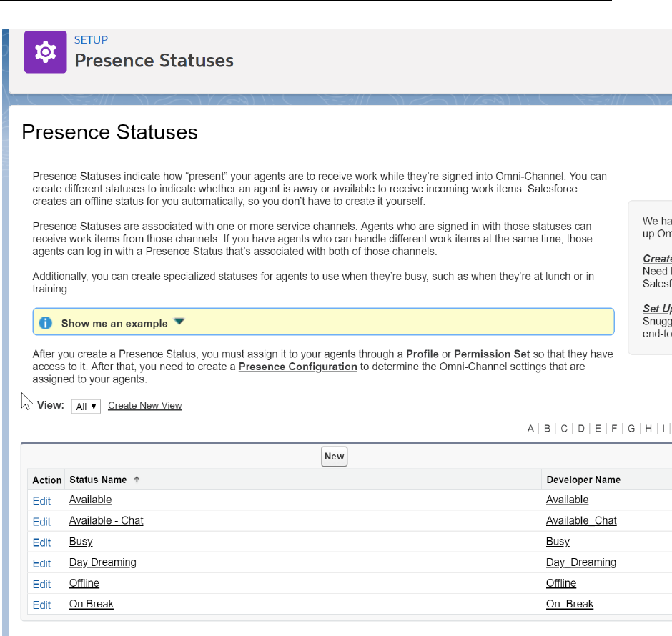Sort by Developer Name column header
Screen dimensions: 672x636
point(583,480)
